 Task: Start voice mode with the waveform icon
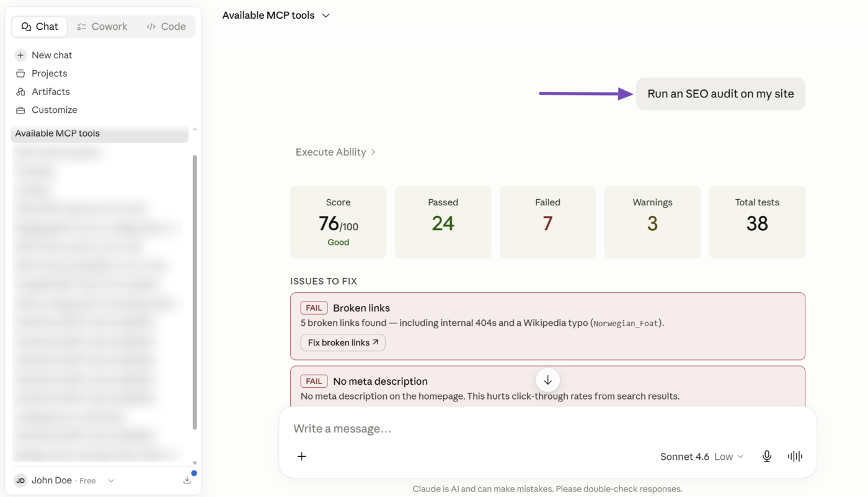[x=795, y=457]
